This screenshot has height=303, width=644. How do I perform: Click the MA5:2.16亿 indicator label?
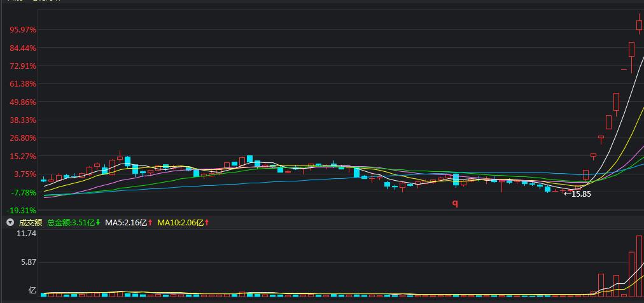click(x=125, y=223)
